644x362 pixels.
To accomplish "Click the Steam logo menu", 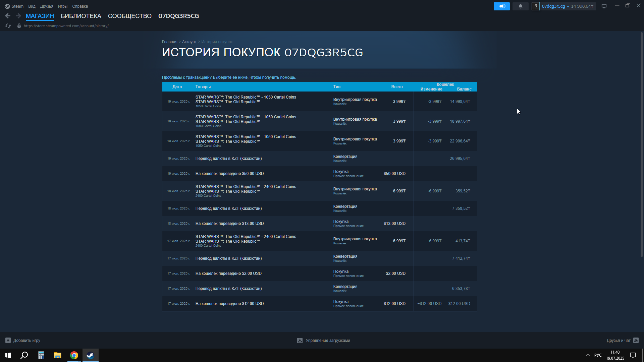I will 7,6.
